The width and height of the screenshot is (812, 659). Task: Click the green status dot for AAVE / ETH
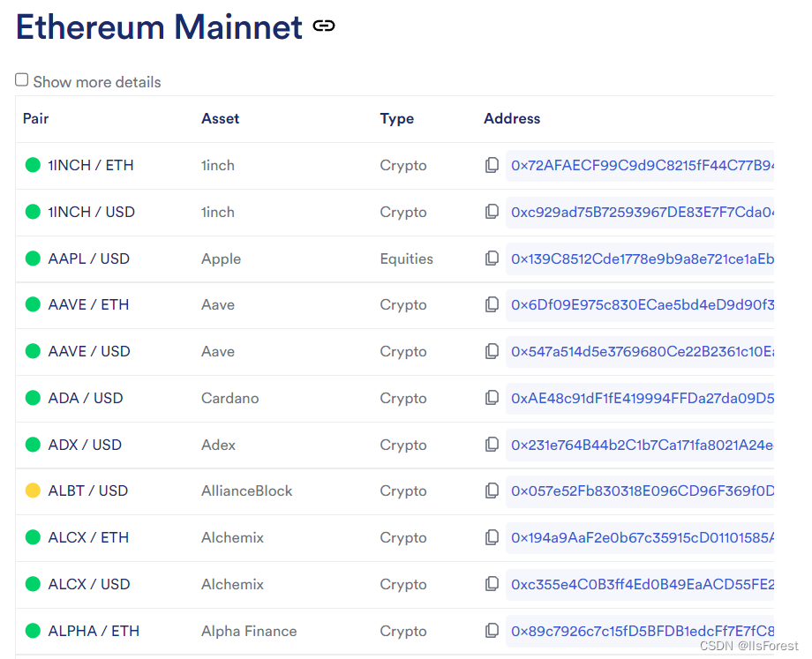33,304
